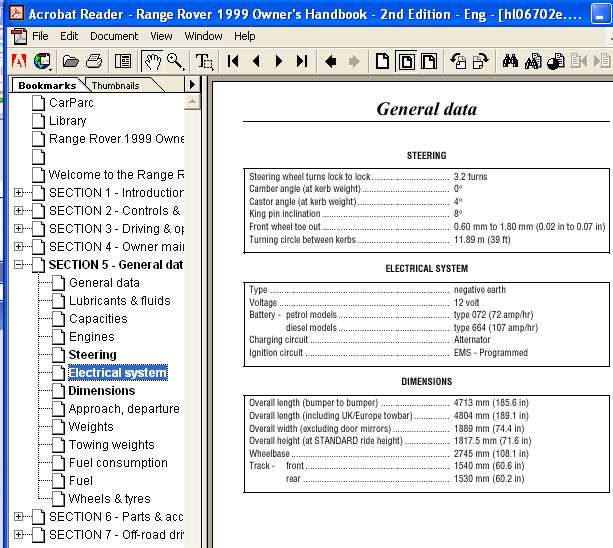The image size is (613, 548).
Task: Open the View menu
Action: coord(161,36)
